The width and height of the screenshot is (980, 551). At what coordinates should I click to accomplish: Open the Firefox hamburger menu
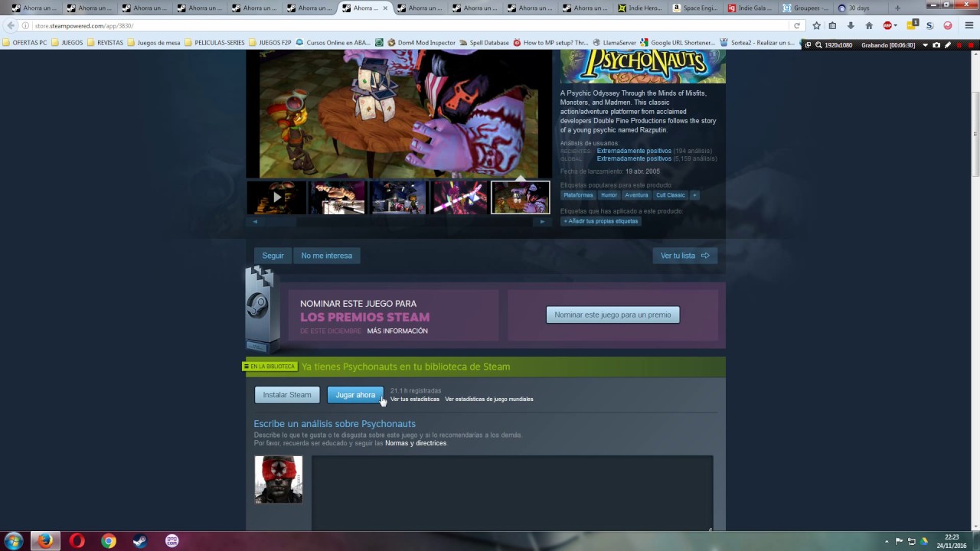[x=969, y=25]
